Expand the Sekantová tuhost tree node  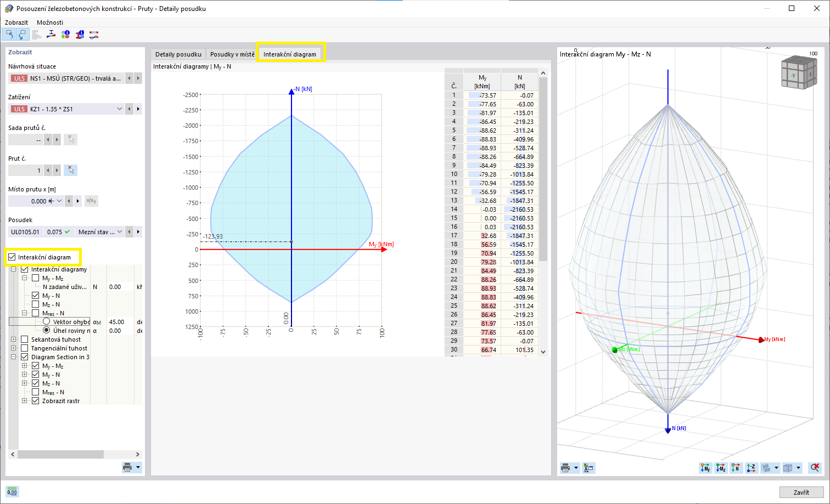pos(14,339)
